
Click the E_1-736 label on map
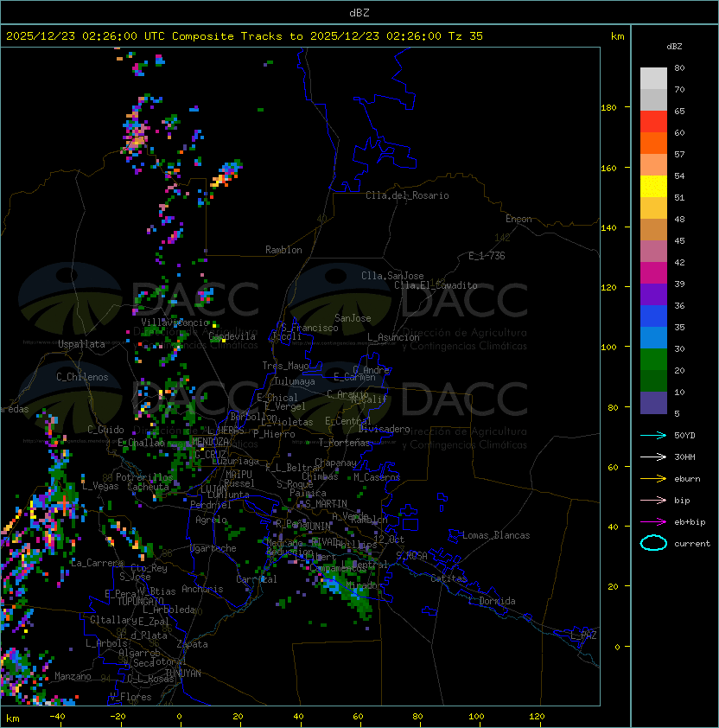tap(487, 256)
